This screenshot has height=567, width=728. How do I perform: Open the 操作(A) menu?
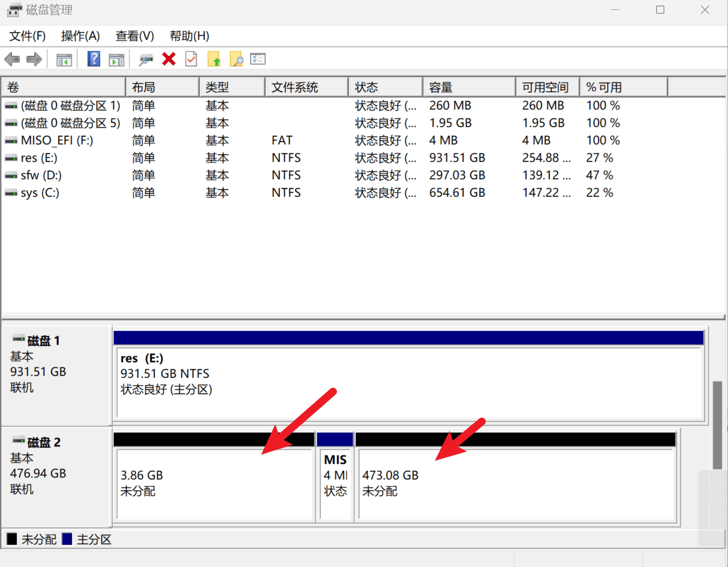point(80,36)
